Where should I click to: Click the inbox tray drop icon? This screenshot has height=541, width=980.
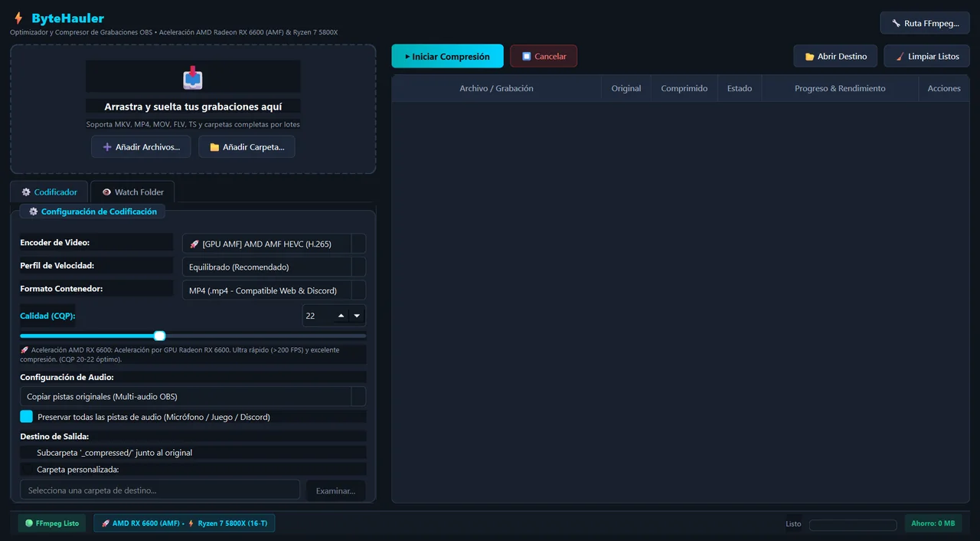click(193, 77)
